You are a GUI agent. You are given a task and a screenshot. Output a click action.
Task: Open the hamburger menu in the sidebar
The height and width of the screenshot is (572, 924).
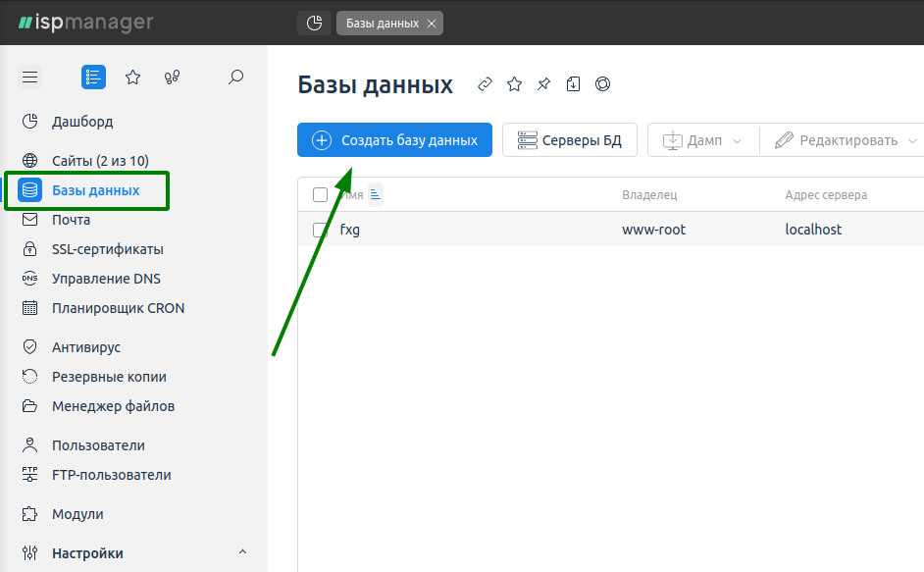pyautogui.click(x=30, y=78)
